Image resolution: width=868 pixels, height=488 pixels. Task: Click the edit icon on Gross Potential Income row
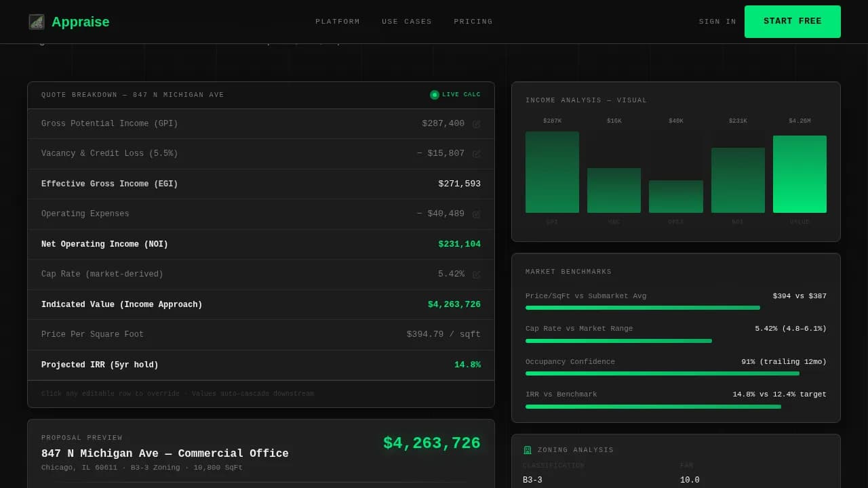tap(476, 123)
